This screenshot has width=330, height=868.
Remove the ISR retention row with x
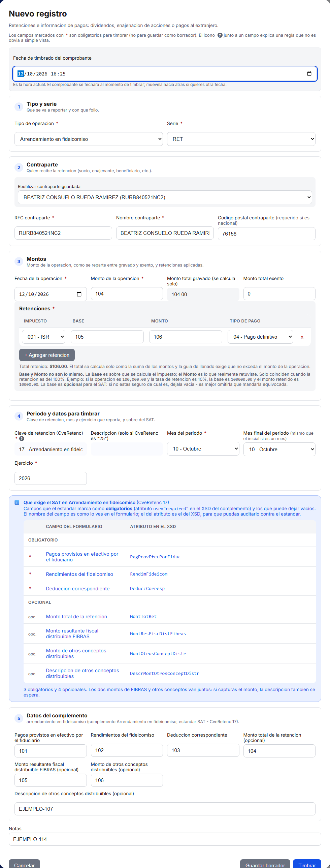click(302, 337)
